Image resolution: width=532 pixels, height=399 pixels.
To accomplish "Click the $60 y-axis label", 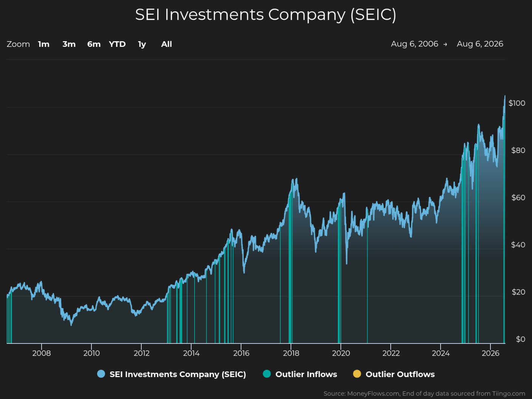I will (x=518, y=198).
